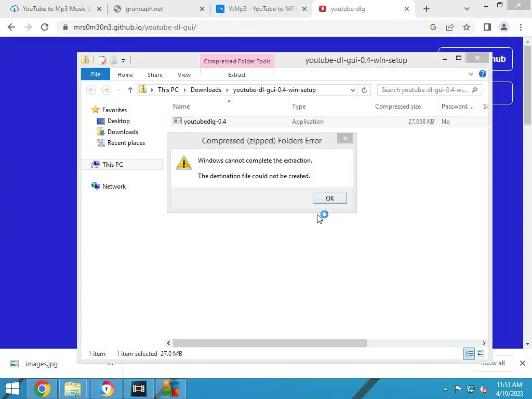Share this page icon in Chrome
This screenshot has height=399, width=532.
[x=450, y=27]
